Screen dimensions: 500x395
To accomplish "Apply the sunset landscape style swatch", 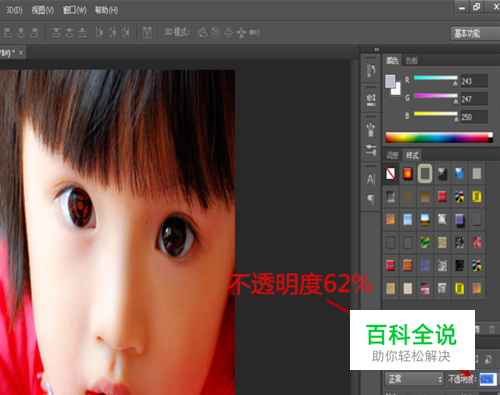I will pyautogui.click(x=425, y=220).
